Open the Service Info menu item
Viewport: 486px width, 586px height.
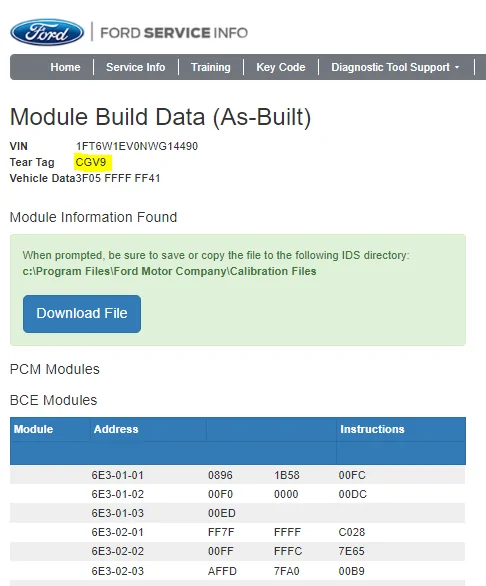(x=136, y=67)
